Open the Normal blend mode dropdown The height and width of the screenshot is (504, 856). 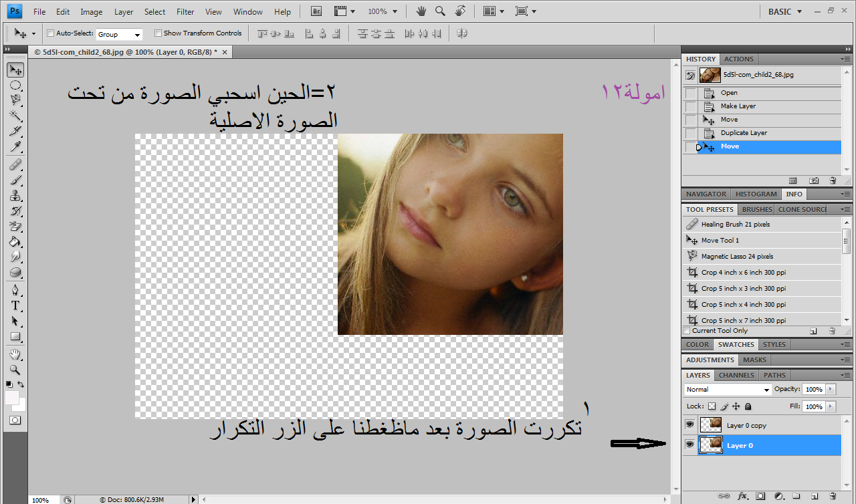[728, 390]
